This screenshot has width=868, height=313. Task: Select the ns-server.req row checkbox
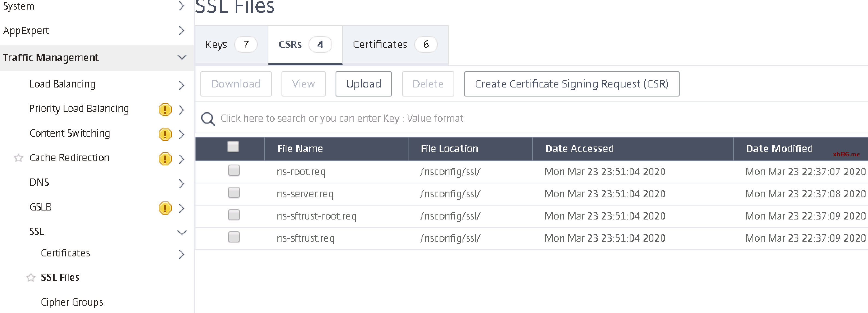coord(233,193)
